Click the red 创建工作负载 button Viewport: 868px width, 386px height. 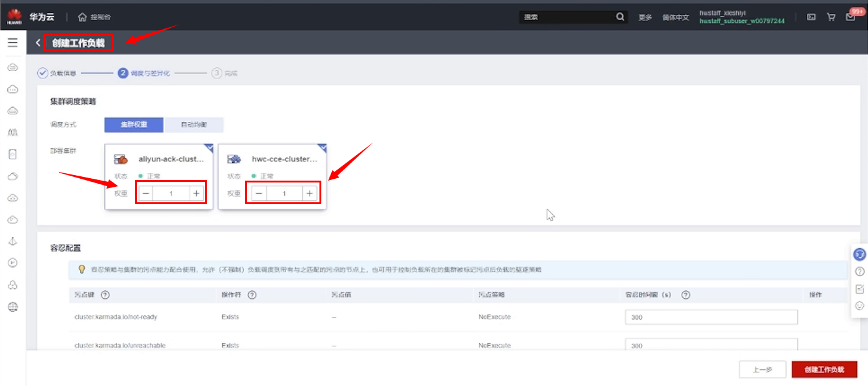[x=824, y=369]
